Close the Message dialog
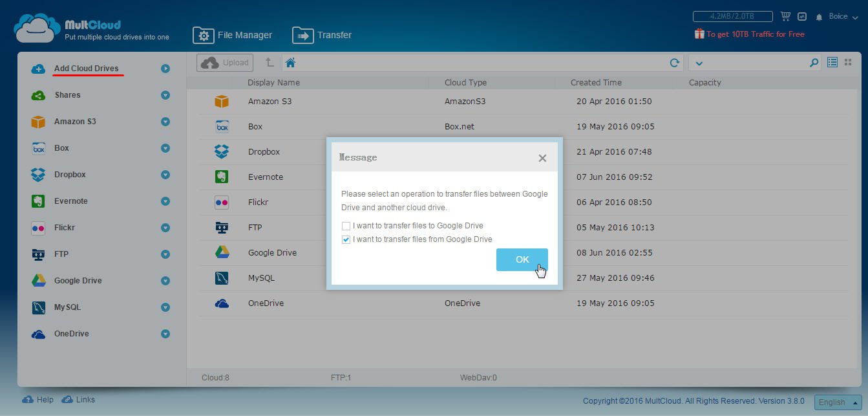Viewport: 868px width, 416px height. (x=542, y=158)
